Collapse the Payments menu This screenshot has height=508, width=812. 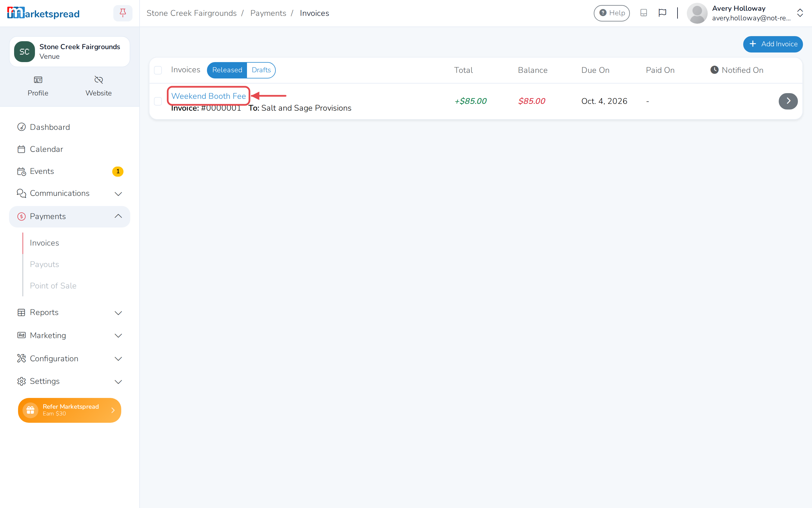pyautogui.click(x=69, y=216)
